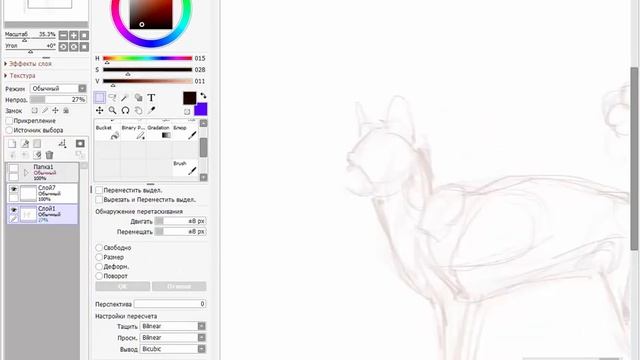Delete the current layer via trash icon

[49, 155]
